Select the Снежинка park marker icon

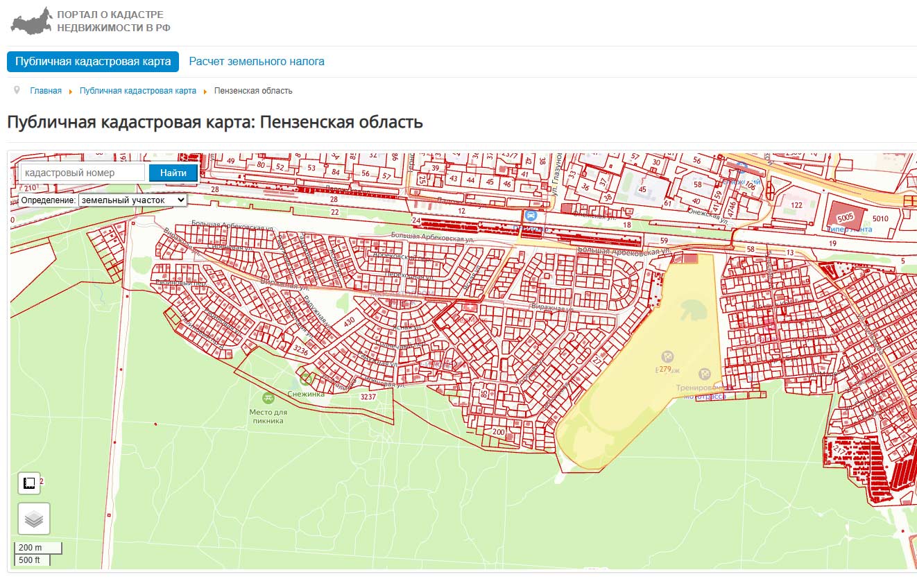[x=305, y=379]
